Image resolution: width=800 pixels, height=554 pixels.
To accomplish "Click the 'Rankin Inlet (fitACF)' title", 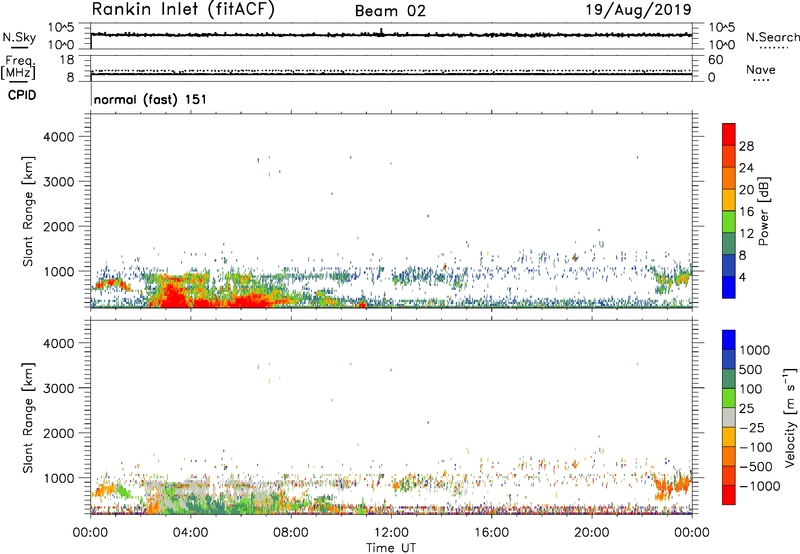I will (183, 10).
